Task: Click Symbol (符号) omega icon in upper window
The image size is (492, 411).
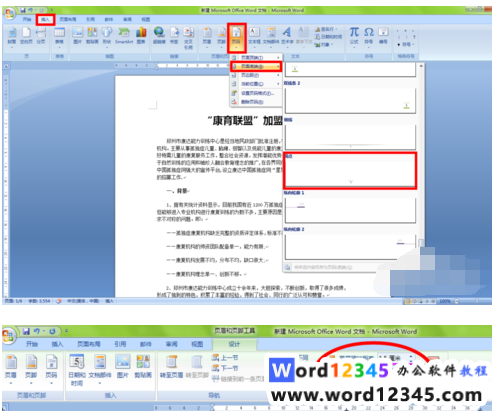Action: [x=369, y=37]
